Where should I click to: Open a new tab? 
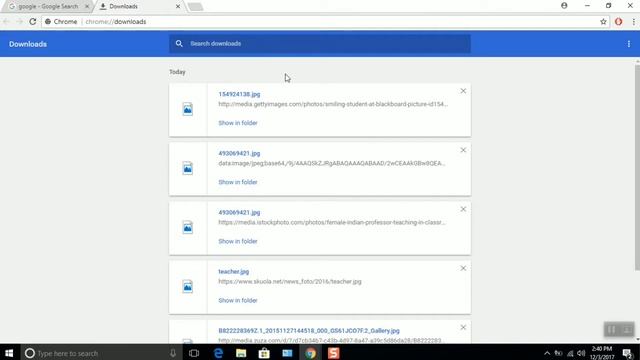pos(195,7)
